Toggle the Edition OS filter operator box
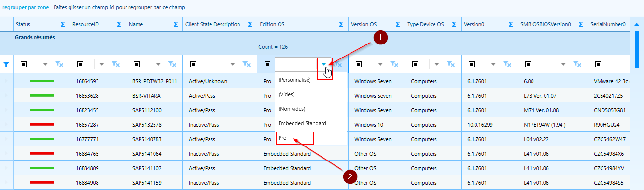 (267, 64)
